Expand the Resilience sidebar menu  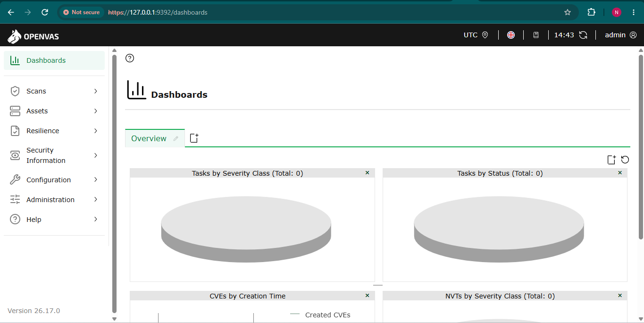point(54,131)
